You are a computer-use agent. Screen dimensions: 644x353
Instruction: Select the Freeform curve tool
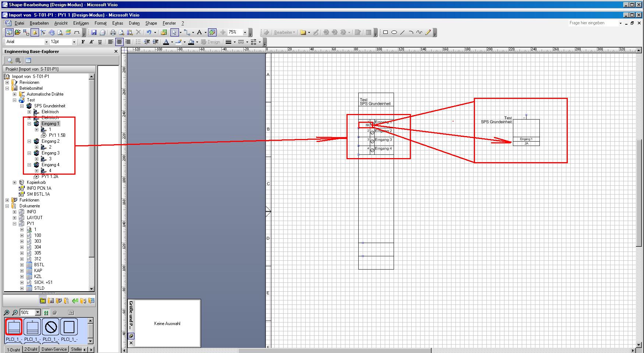click(x=419, y=32)
